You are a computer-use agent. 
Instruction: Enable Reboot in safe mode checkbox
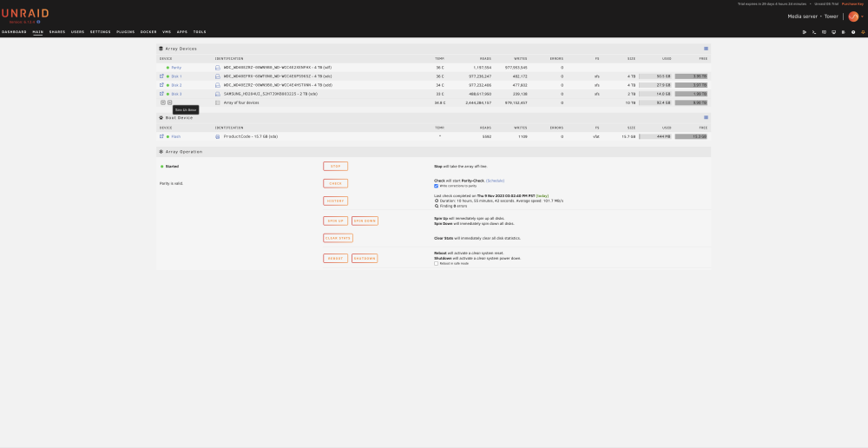tap(437, 264)
